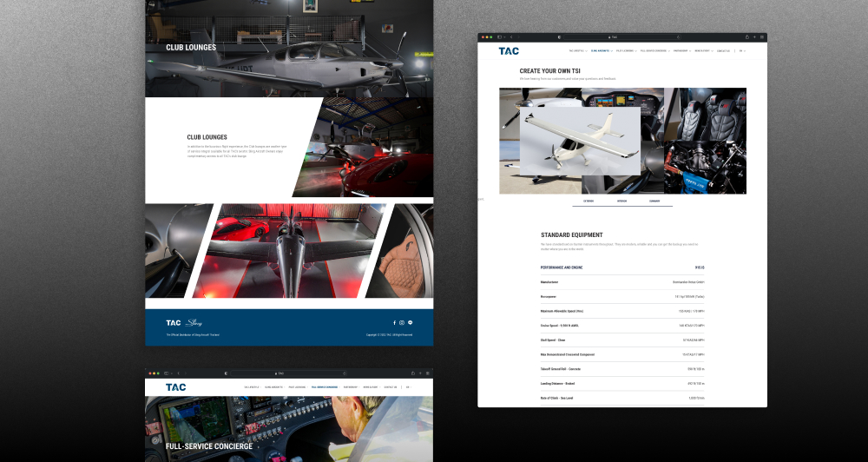Select the Exterior tab below the aircraft image
868x462 pixels.
[589, 201]
